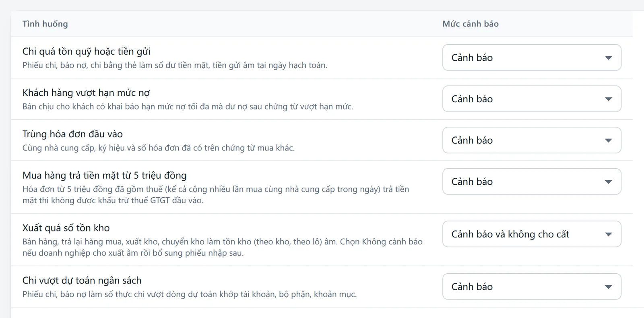The width and height of the screenshot is (644, 318).
Task: Open warning level dropdown for Chi quá tồn quỹ
Action: coord(532,58)
